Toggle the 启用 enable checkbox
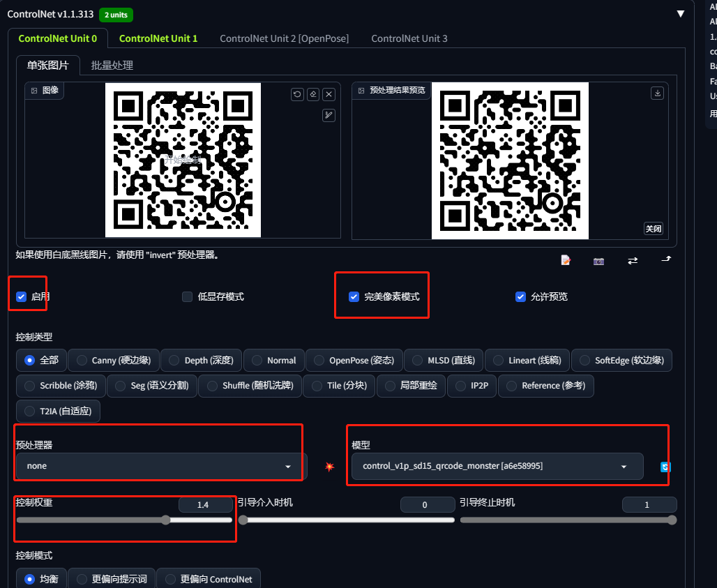Screen dimensions: 717x588 21,296
